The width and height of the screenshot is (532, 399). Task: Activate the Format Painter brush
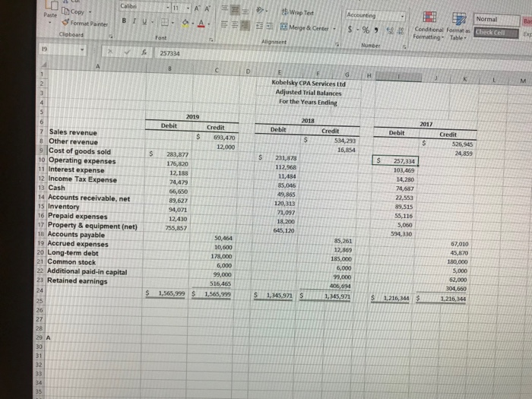85,24
